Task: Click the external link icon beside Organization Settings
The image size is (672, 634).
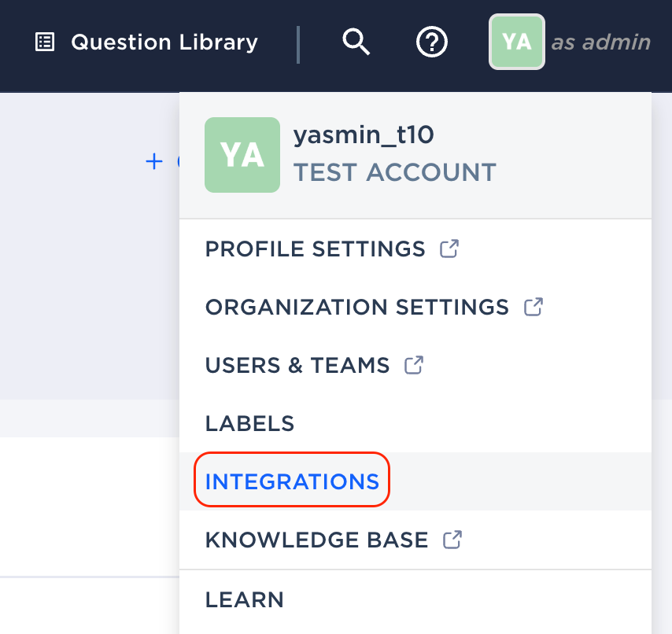Action: (533, 307)
